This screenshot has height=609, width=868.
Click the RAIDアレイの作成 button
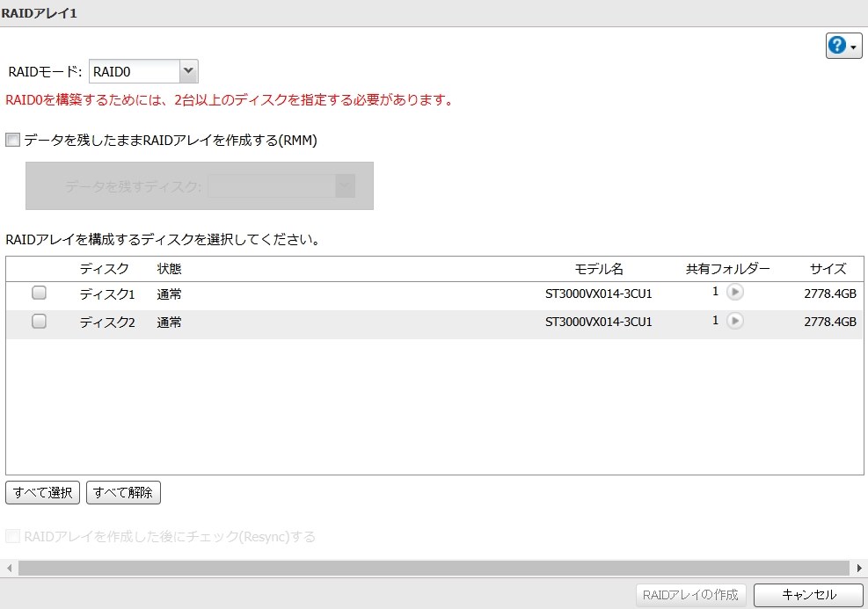pyautogui.click(x=691, y=594)
